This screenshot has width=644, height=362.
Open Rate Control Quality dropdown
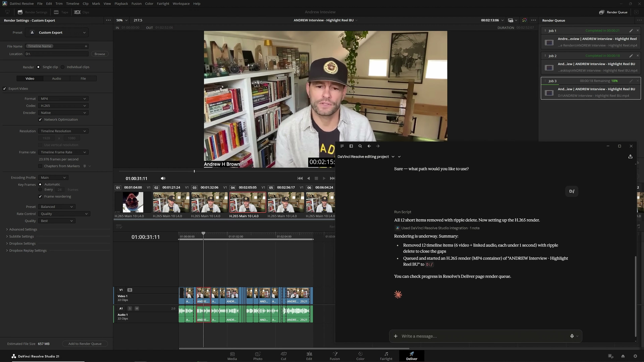click(64, 214)
